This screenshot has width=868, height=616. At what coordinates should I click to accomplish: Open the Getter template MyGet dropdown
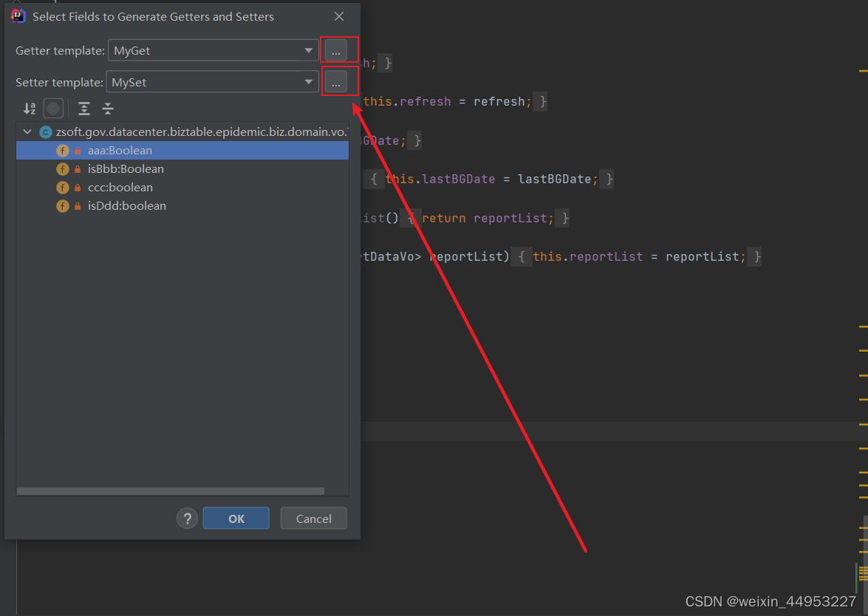coord(213,50)
